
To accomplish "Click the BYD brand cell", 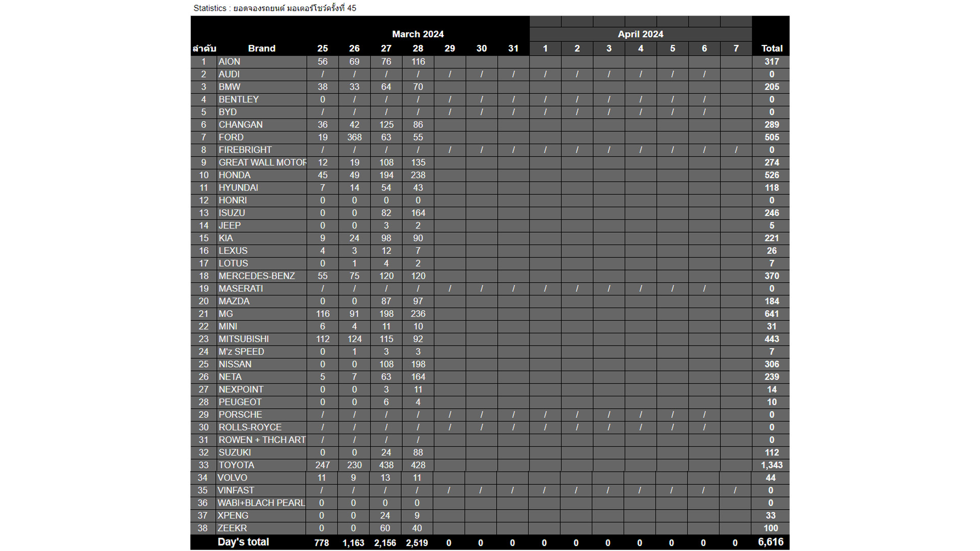I will click(x=261, y=112).
